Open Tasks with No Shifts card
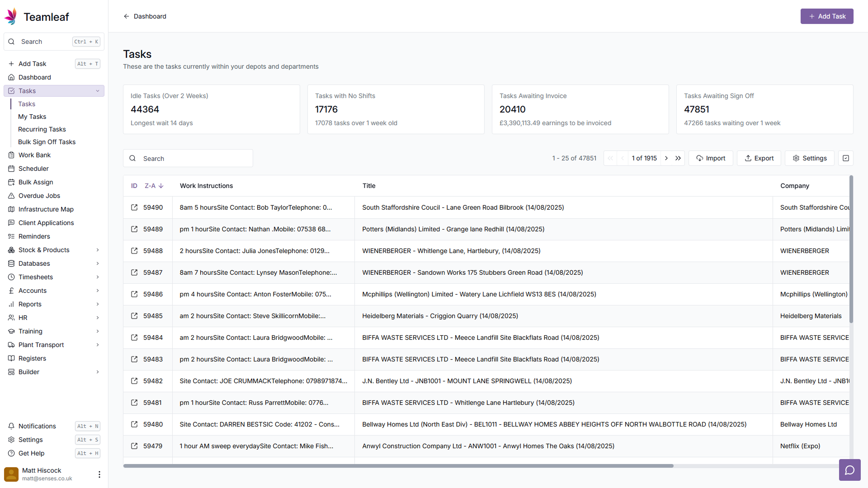Viewport: 868px width, 488px height. click(x=396, y=109)
